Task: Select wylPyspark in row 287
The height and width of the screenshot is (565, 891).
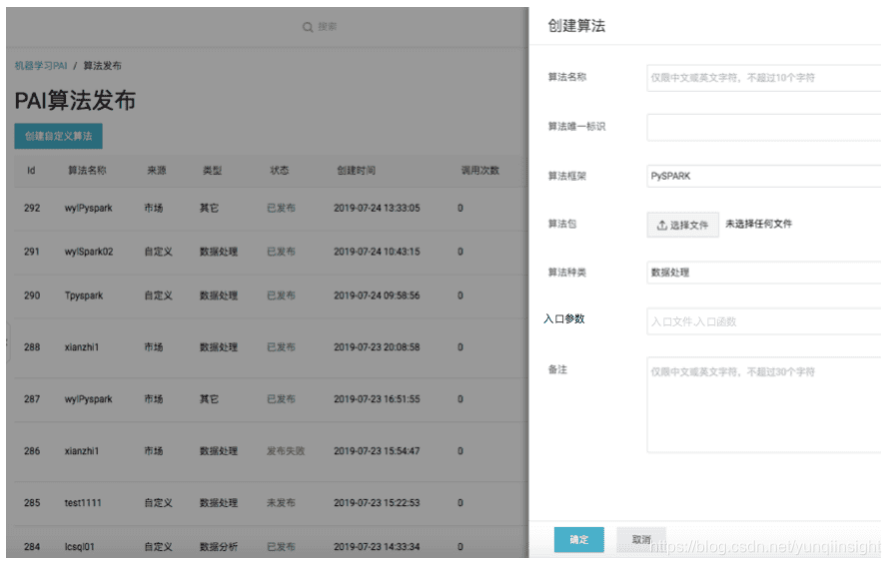Action: tap(89, 399)
